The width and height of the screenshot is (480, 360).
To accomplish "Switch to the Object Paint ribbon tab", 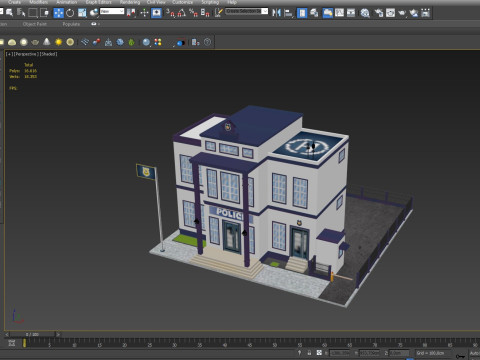I will click(34, 24).
